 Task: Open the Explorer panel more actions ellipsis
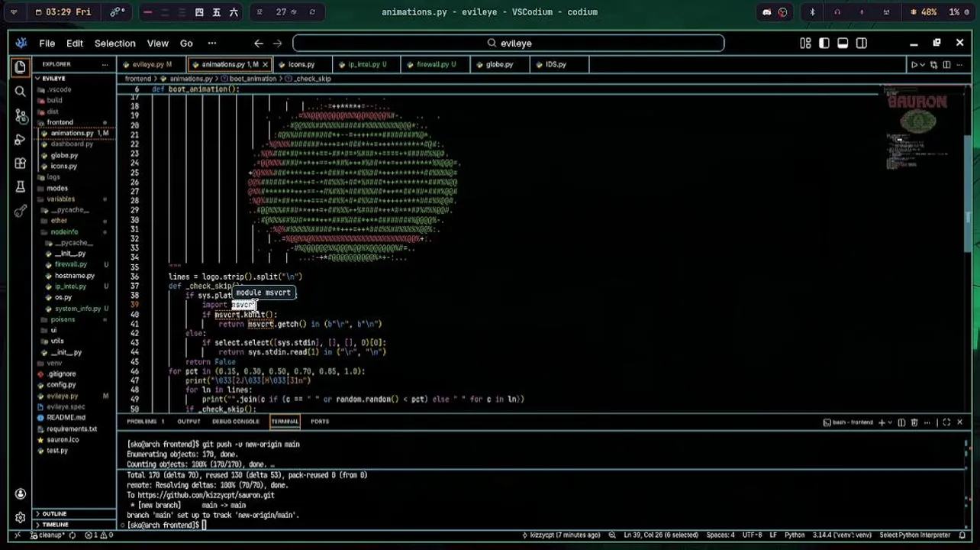coord(105,65)
